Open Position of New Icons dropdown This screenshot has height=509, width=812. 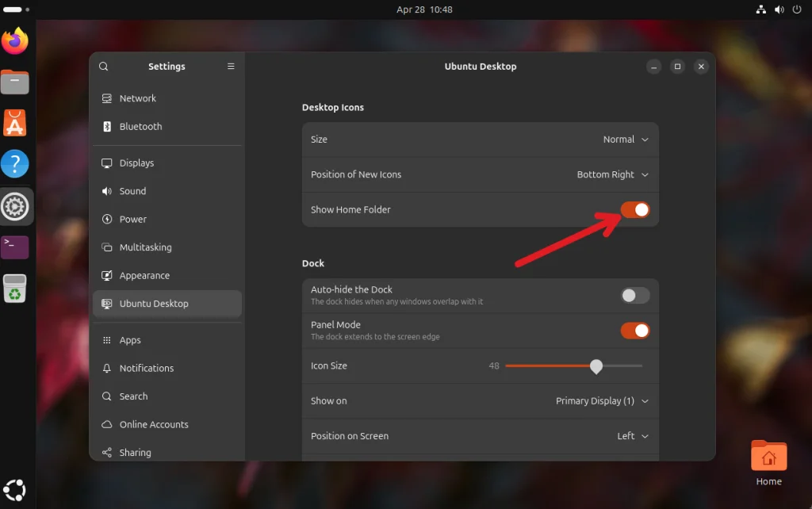[613, 174]
